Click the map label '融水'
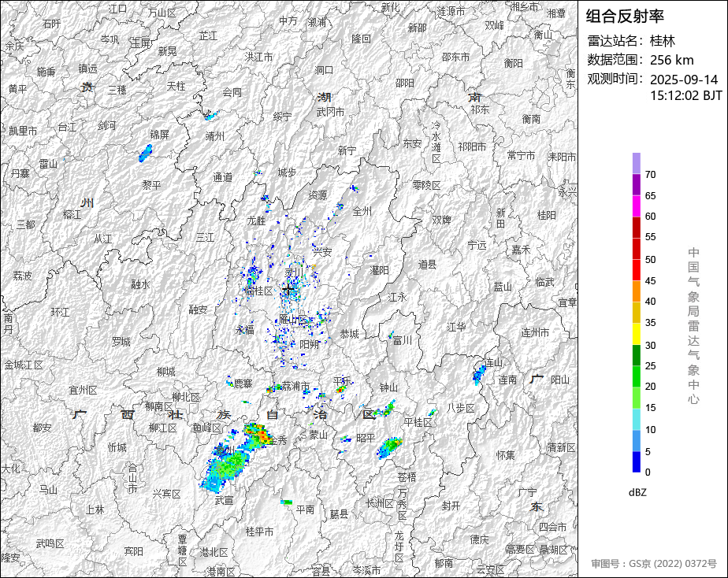The image size is (728, 578). (x=141, y=284)
